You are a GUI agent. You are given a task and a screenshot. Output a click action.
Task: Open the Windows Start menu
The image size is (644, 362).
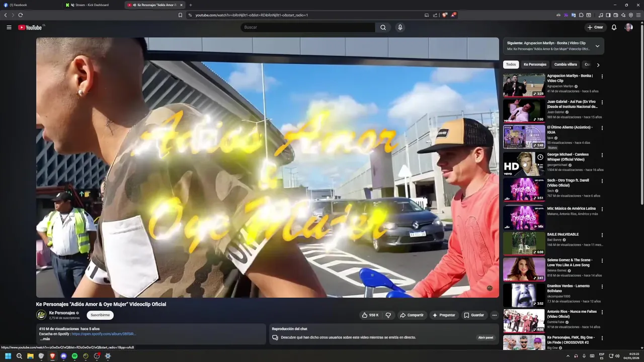(8, 356)
